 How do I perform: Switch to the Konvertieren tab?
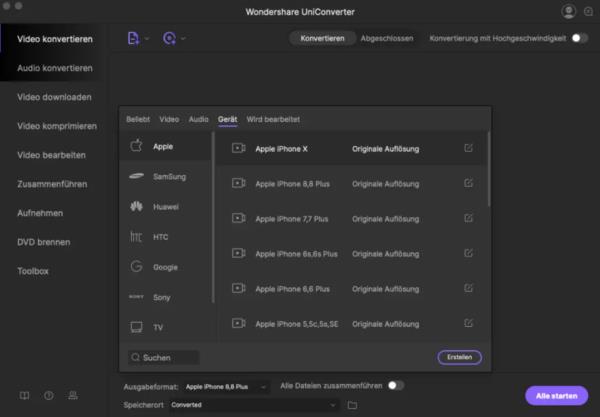click(322, 38)
